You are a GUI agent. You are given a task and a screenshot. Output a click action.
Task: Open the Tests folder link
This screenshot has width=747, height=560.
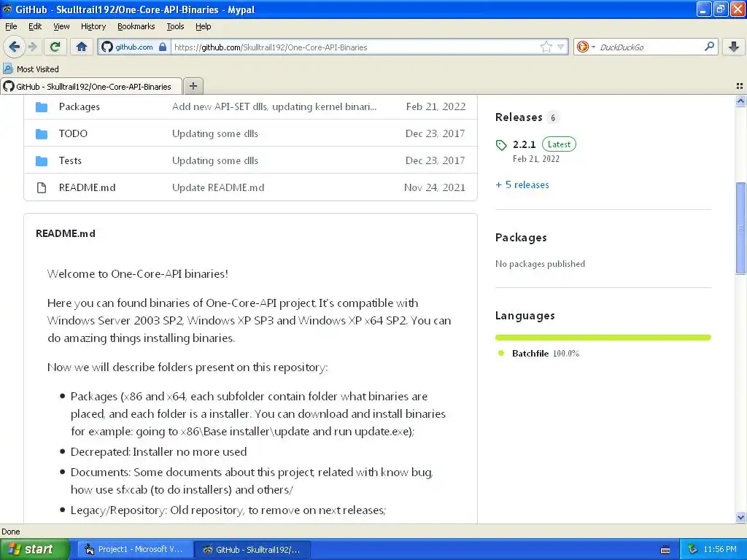[70, 160]
